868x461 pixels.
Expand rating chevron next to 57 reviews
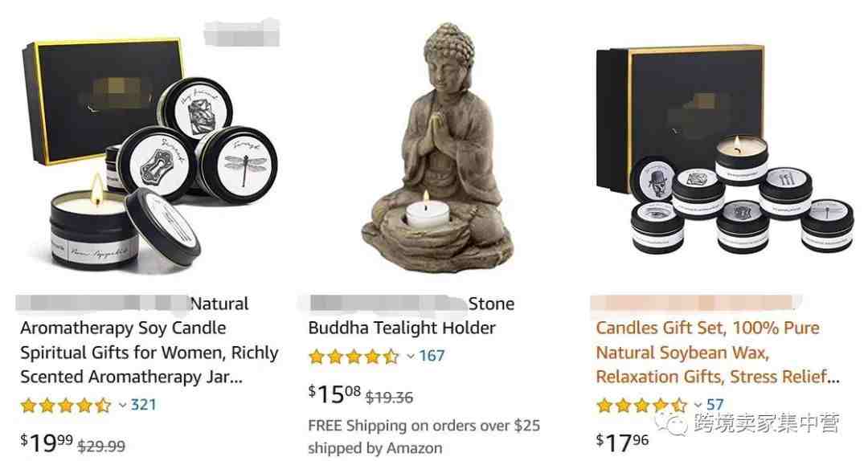pyautogui.click(x=698, y=406)
